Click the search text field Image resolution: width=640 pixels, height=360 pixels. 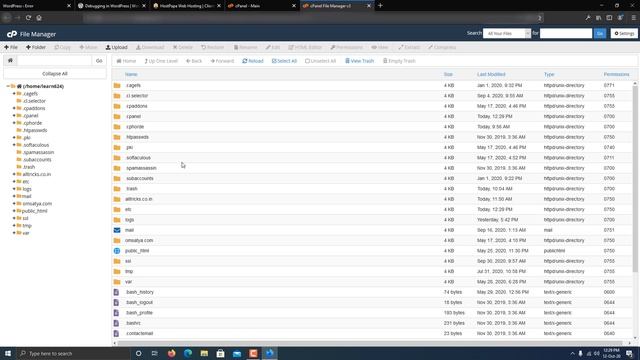tap(566, 33)
